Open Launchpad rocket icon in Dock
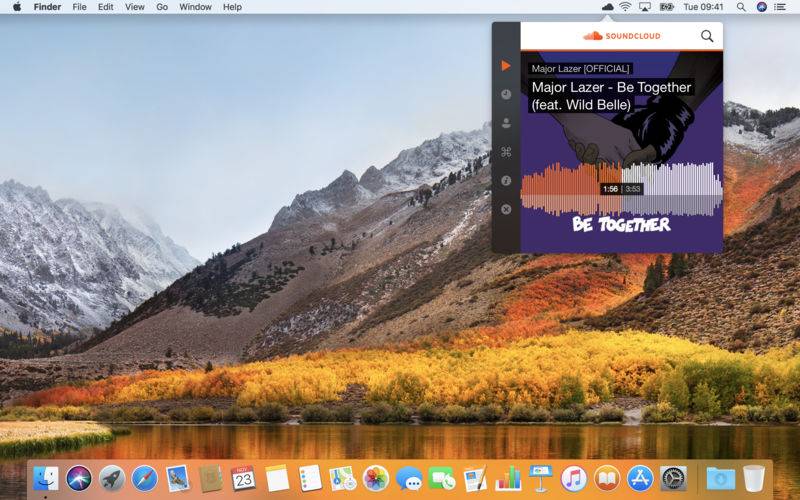 coord(112,479)
